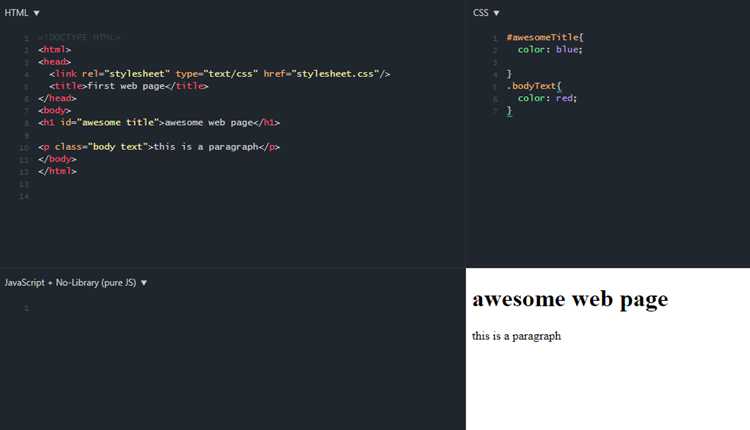Click the color: red declaration

[547, 98]
